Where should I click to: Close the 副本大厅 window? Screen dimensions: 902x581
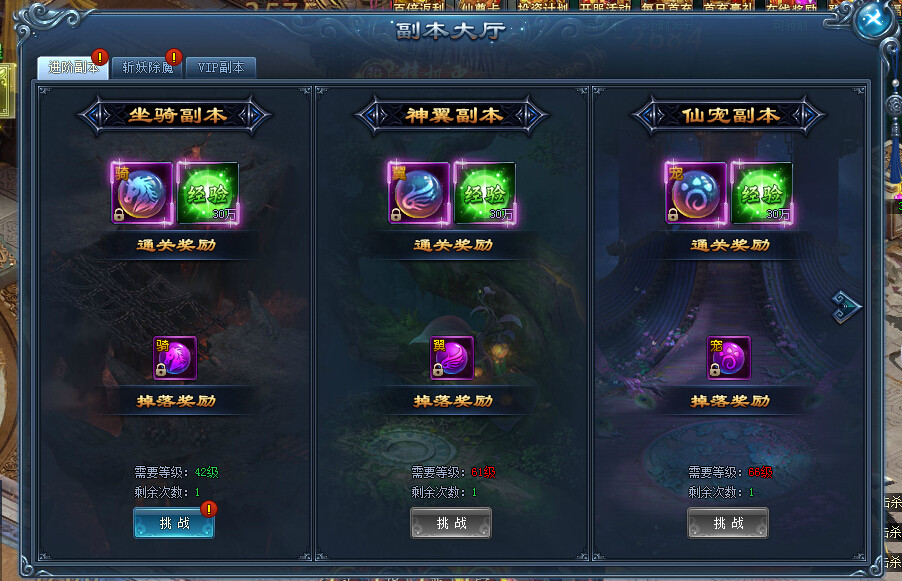pyautogui.click(x=874, y=19)
